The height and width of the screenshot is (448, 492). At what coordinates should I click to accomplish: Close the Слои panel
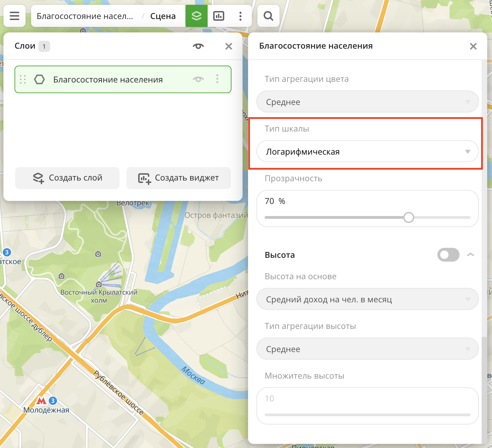coord(229,46)
